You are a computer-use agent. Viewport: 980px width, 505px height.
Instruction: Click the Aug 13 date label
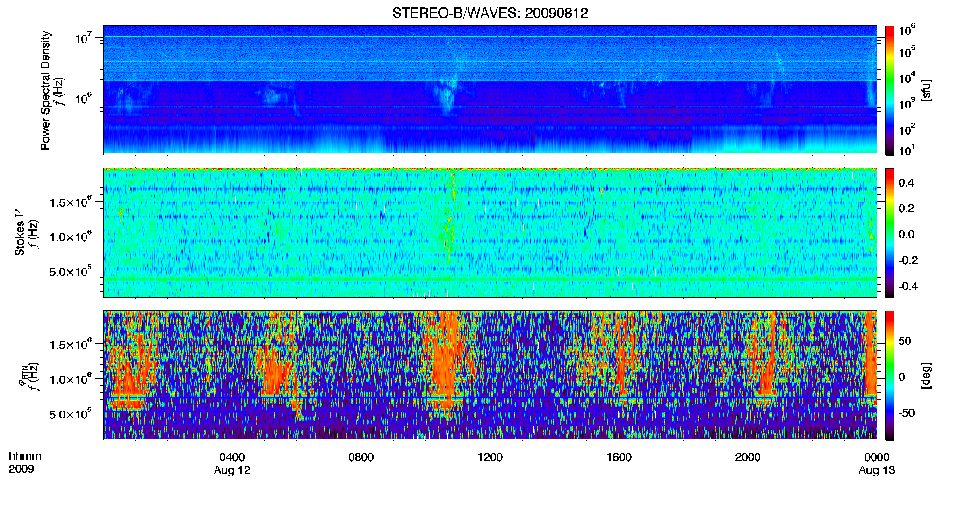tap(877, 470)
